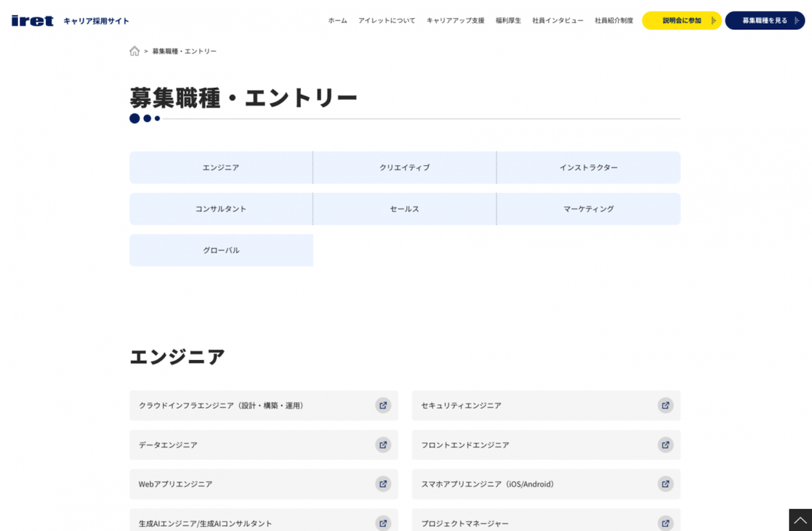Open ホーム in the navigation menu
Screen dimensions: 812x531
pyautogui.click(x=337, y=21)
